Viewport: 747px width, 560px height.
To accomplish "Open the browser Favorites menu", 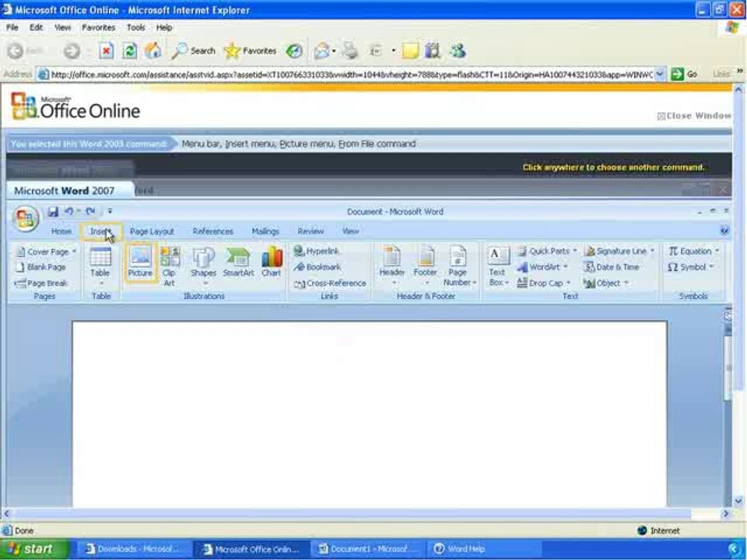I will 99,28.
